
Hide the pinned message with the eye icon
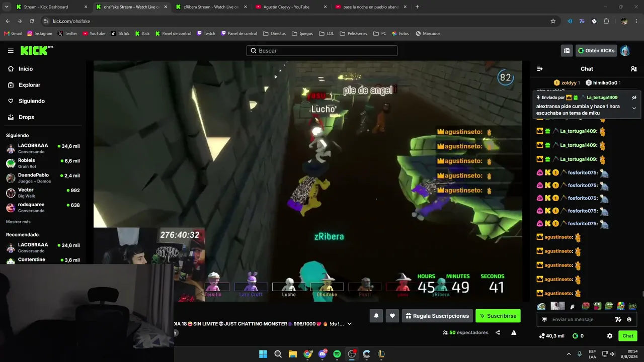(634, 98)
